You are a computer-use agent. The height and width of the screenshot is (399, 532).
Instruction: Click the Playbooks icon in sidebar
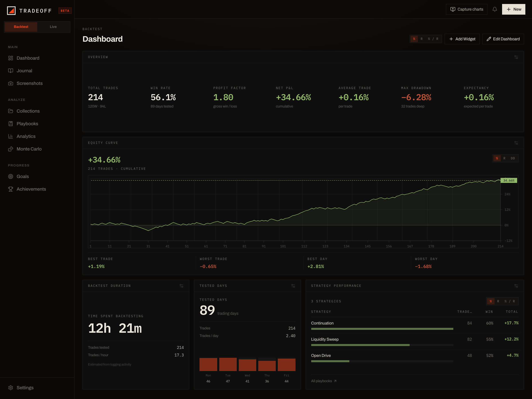[11, 124]
